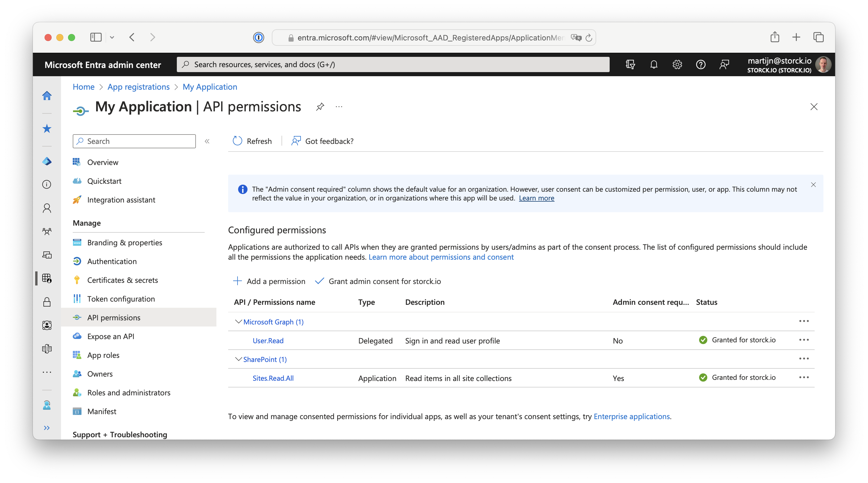Image resolution: width=868 pixels, height=483 pixels.
Task: Collapse the Microsoft Graph permissions group
Action: click(x=238, y=322)
